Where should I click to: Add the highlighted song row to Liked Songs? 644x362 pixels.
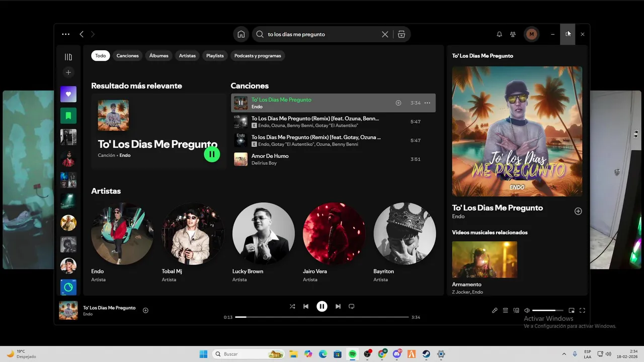click(398, 103)
